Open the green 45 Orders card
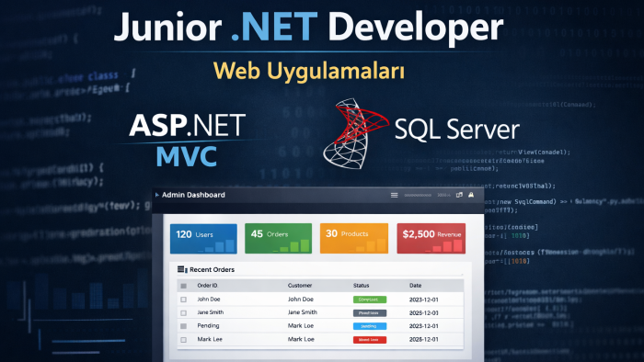 click(279, 238)
